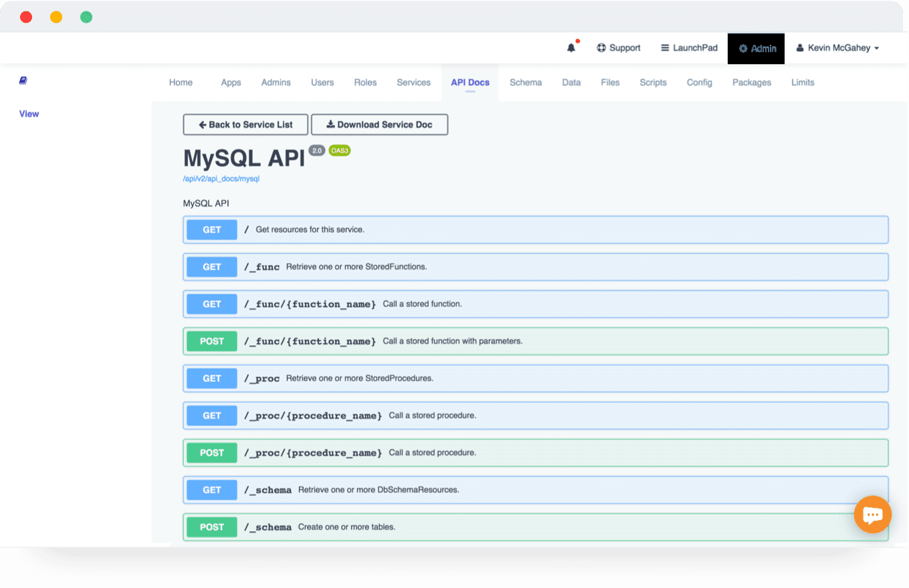Screen dimensions: 909x588
Task: Click the red window close dot
Action: point(26,17)
